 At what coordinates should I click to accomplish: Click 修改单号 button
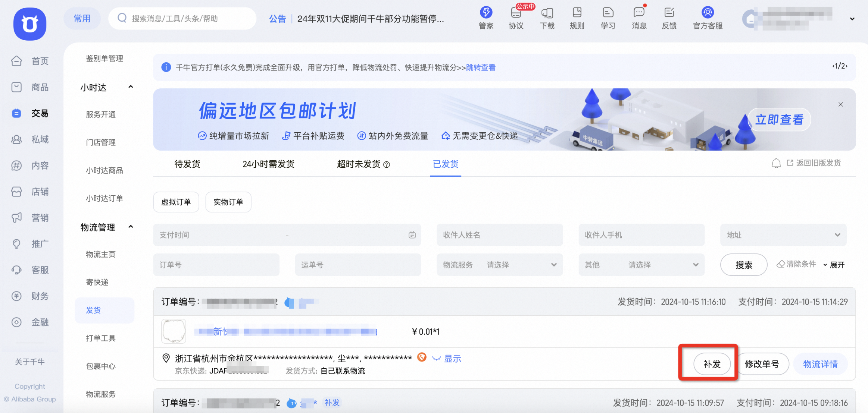[762, 364]
